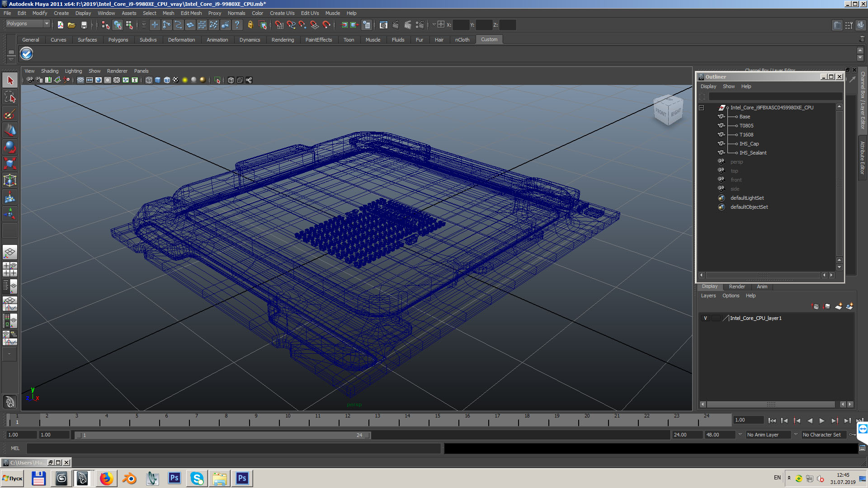Open the Render layer tab
Viewport: 868px width, 488px height.
tap(737, 286)
